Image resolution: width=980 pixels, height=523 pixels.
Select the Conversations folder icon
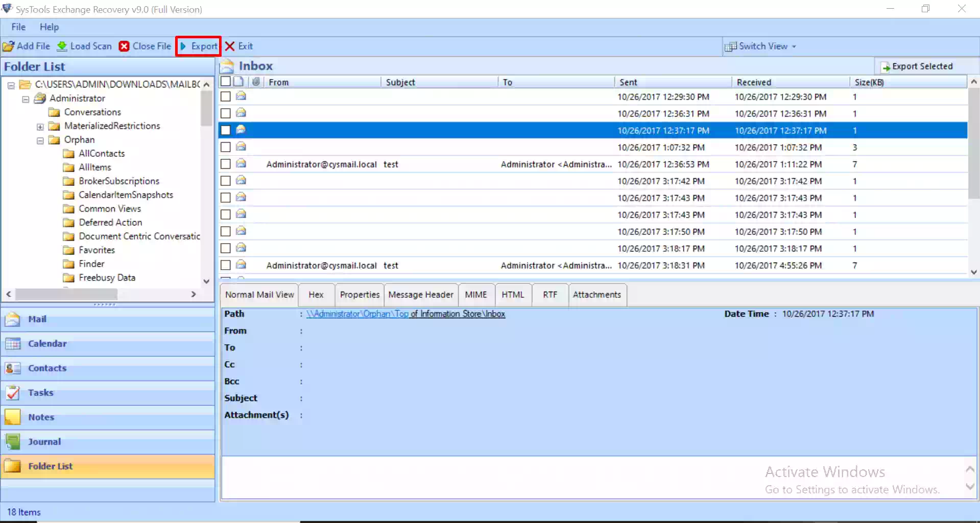point(54,112)
